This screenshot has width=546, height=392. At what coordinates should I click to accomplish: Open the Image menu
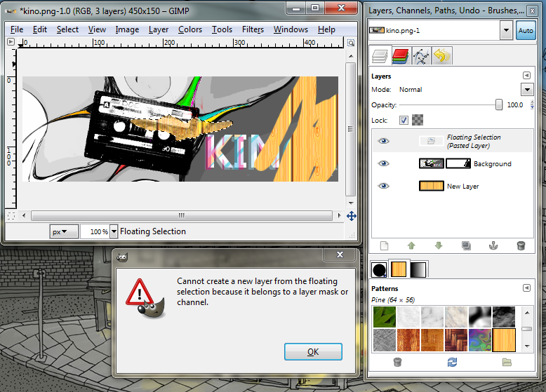[x=127, y=29]
